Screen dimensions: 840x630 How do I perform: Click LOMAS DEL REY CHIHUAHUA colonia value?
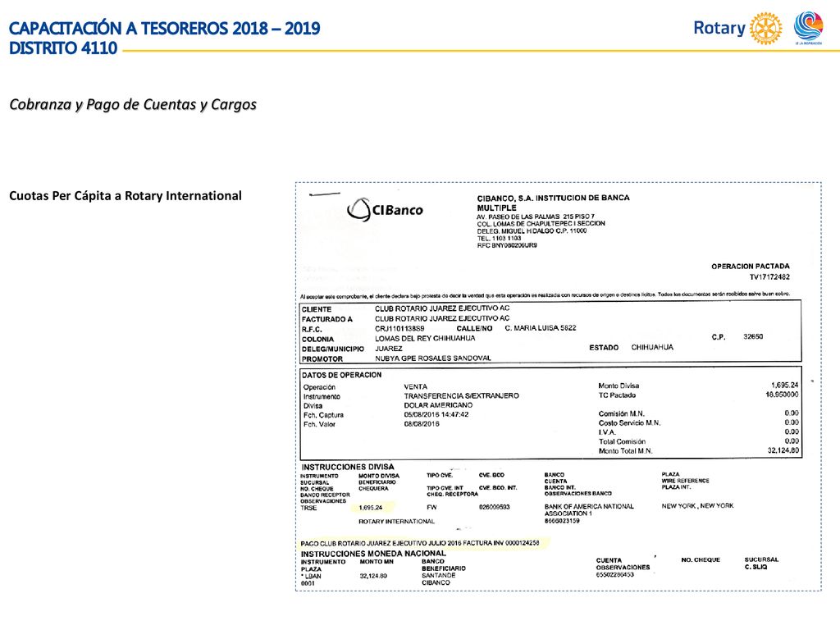pos(425,338)
